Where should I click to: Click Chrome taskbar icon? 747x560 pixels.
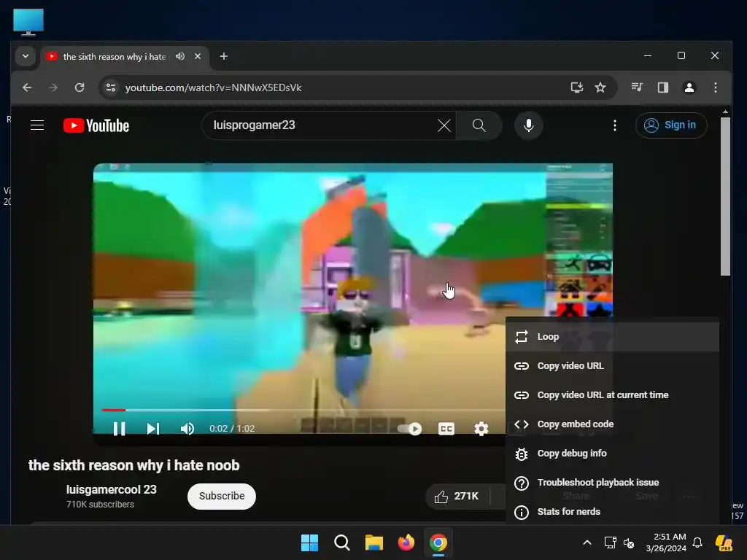click(438, 542)
